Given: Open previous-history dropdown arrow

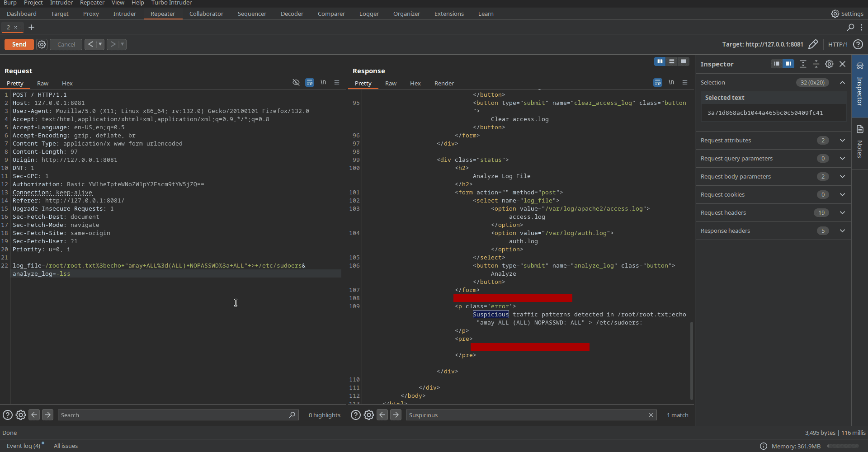Looking at the screenshot, I should 100,44.
